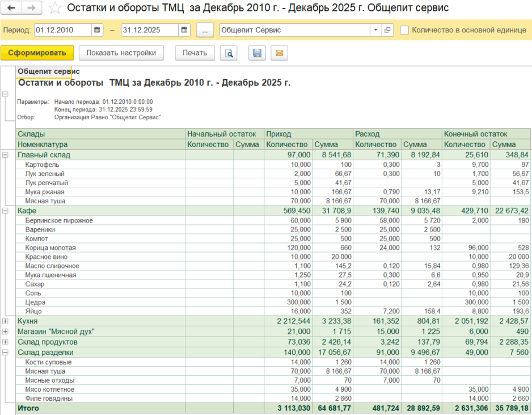Click the back navigation arrow
Screen dimensions: 532x415
(x=11, y=8)
